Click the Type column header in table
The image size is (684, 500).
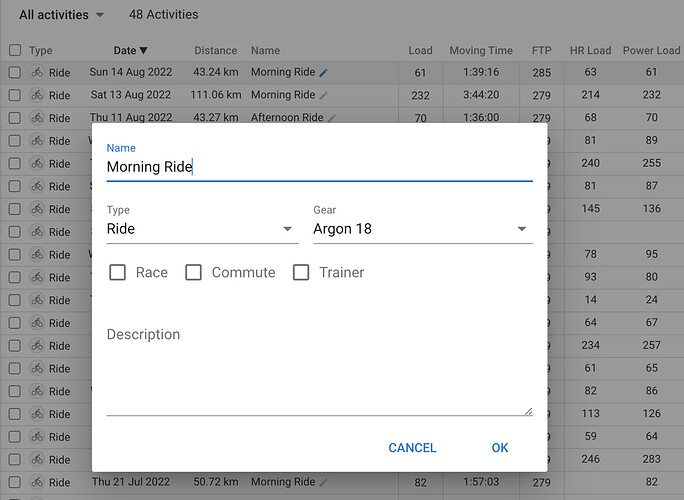click(41, 51)
